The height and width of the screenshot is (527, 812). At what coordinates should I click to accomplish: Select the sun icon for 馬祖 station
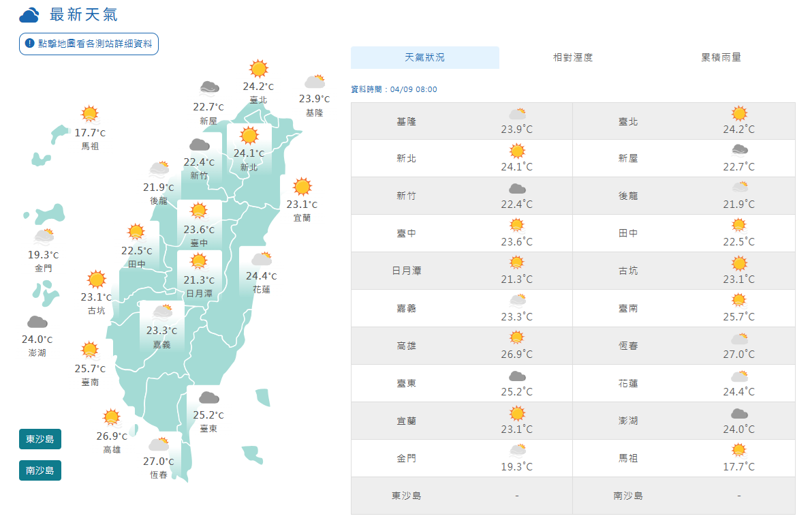(89, 114)
